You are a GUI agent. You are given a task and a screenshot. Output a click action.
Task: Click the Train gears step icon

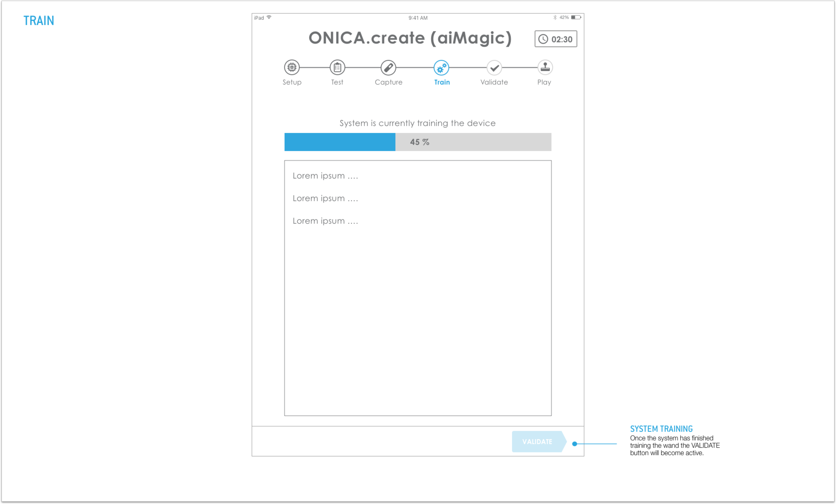(x=441, y=68)
